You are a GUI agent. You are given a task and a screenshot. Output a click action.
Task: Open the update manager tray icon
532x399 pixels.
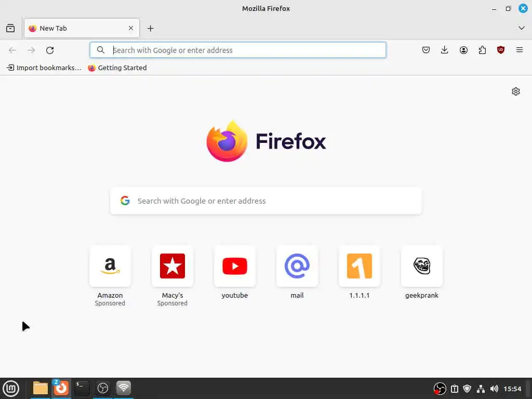(455, 389)
